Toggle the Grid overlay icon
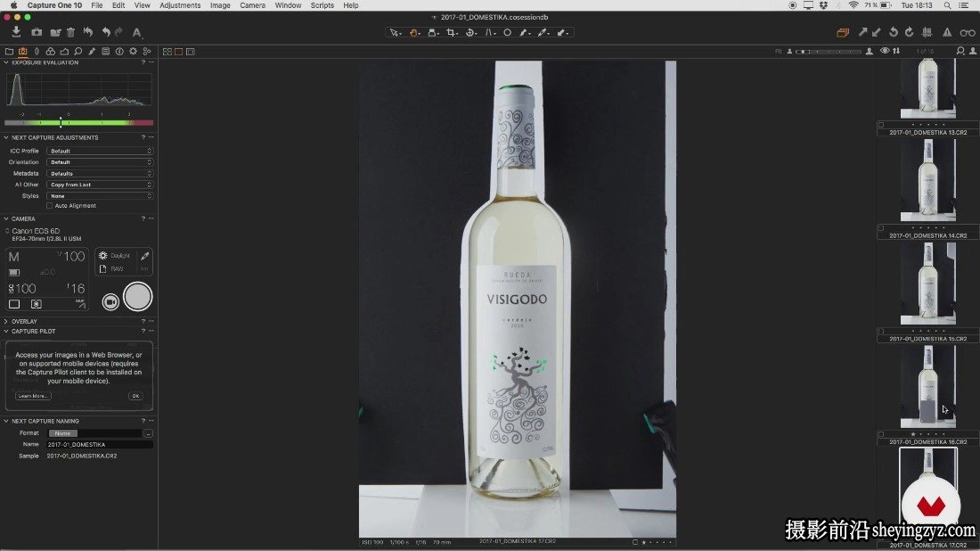980x551 pixels. pyautogui.click(x=927, y=32)
